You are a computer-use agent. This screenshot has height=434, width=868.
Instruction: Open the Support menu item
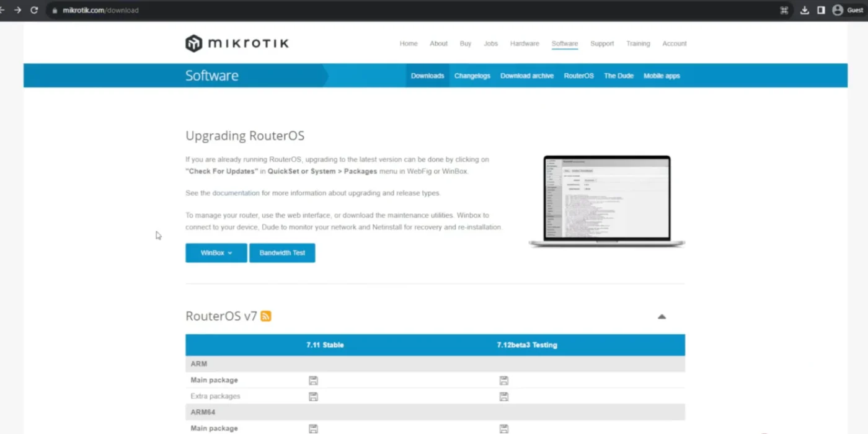point(602,43)
